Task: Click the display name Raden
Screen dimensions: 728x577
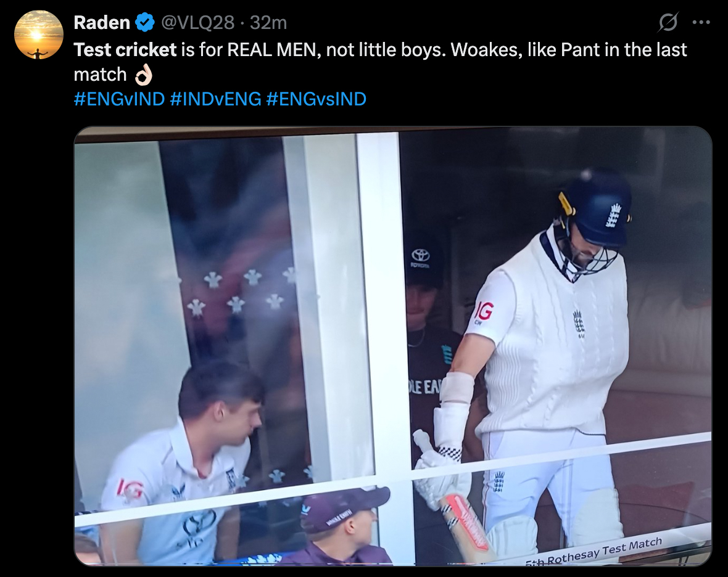Action: (102, 22)
